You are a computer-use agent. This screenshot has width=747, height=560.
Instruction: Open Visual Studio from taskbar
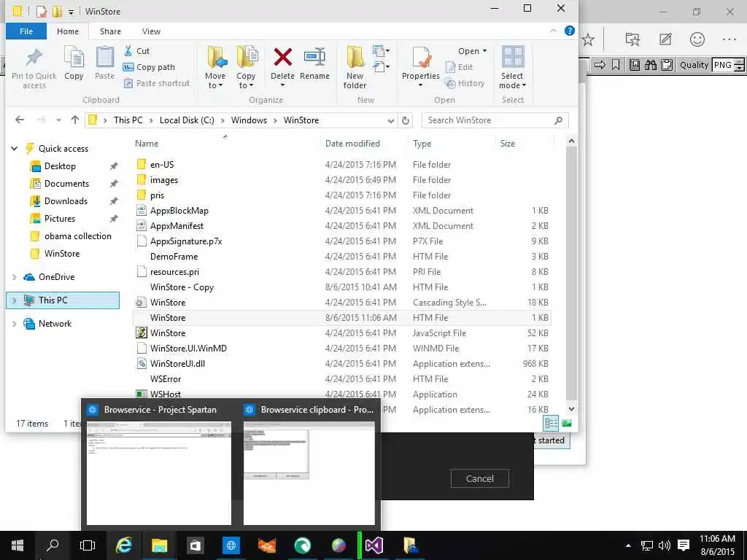pyautogui.click(x=374, y=545)
